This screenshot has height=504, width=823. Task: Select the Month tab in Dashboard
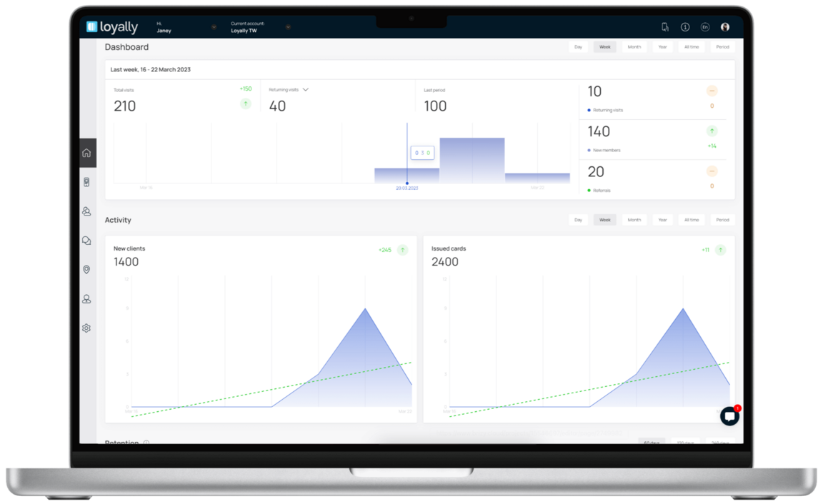click(634, 47)
